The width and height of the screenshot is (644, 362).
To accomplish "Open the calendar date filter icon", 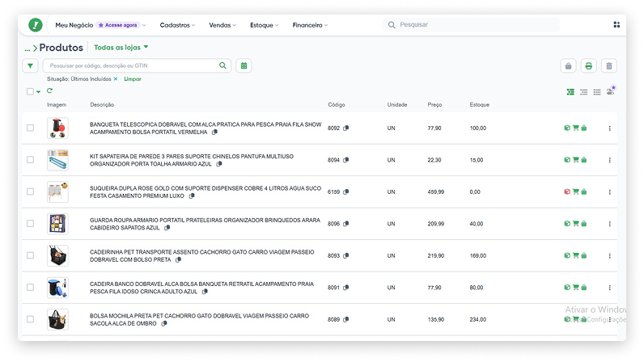I will [x=244, y=65].
